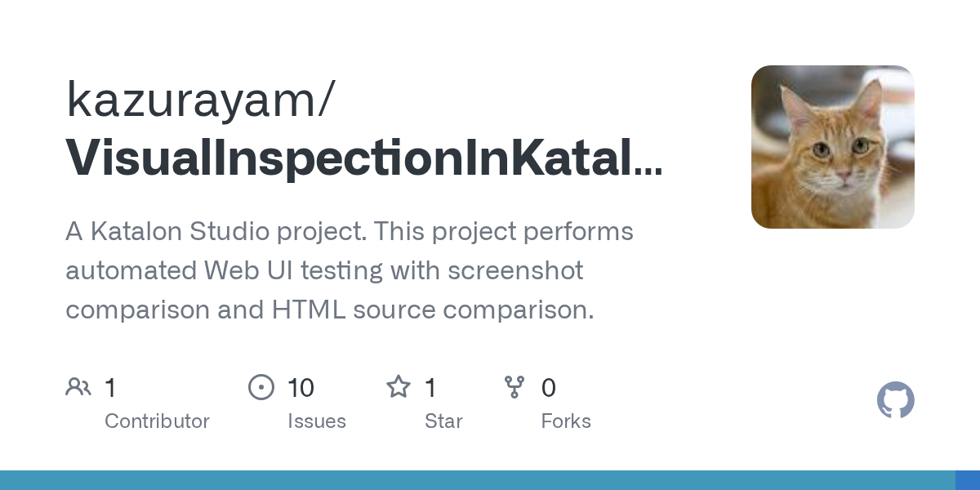Click the description line starting "A Katalon Studio project"
The image size is (980, 490).
(350, 232)
